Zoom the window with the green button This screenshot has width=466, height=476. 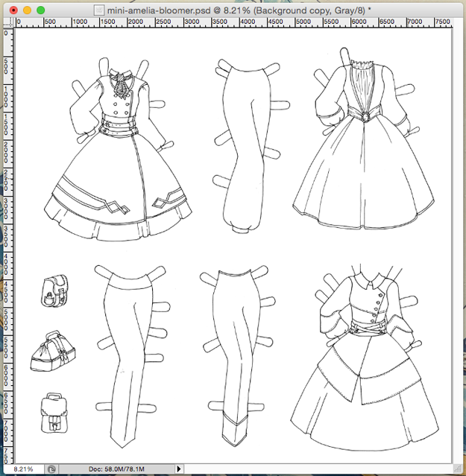tap(41, 10)
